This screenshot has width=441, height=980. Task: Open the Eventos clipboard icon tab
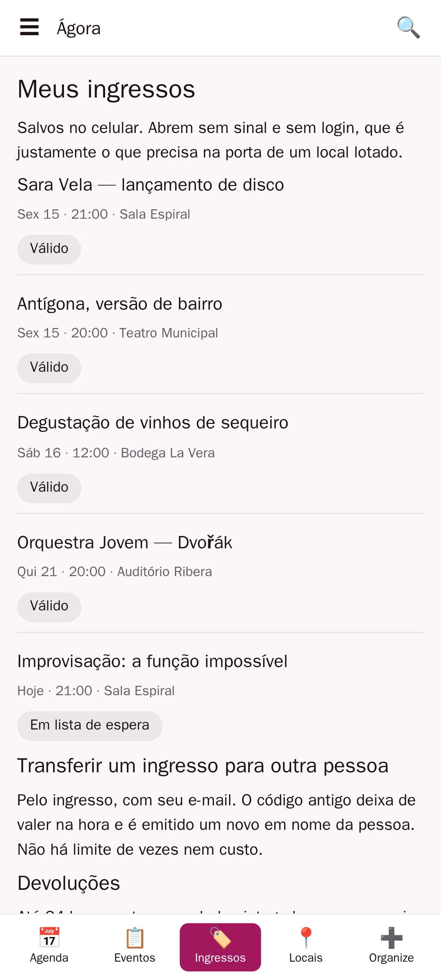point(135,947)
